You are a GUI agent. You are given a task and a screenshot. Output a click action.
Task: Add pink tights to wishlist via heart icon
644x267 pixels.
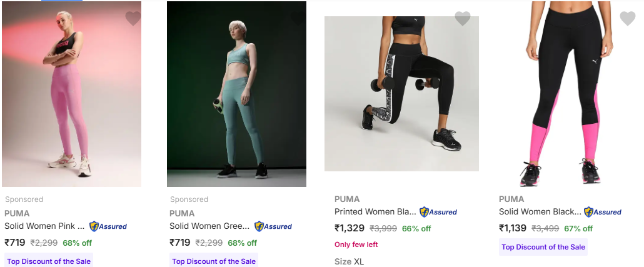point(133,19)
